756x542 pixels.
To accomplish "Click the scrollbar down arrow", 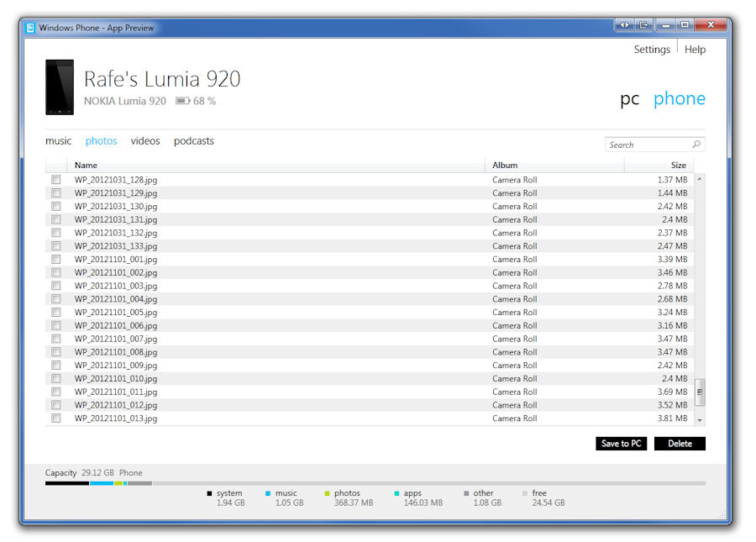I will click(700, 420).
